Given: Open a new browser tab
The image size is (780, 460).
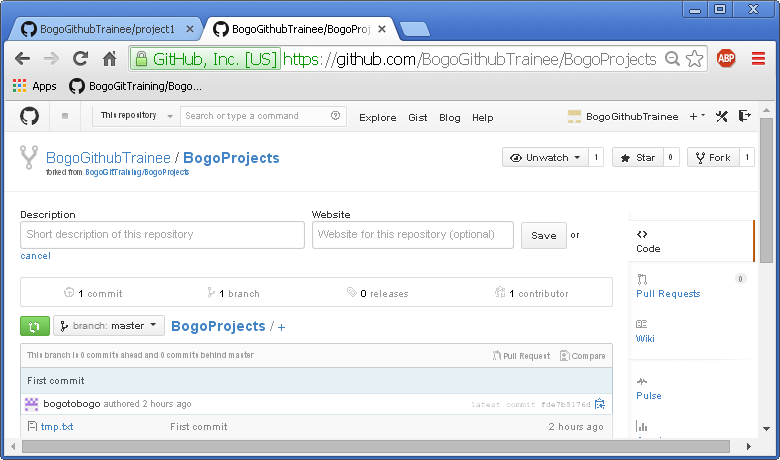Looking at the screenshot, I should tap(415, 29).
